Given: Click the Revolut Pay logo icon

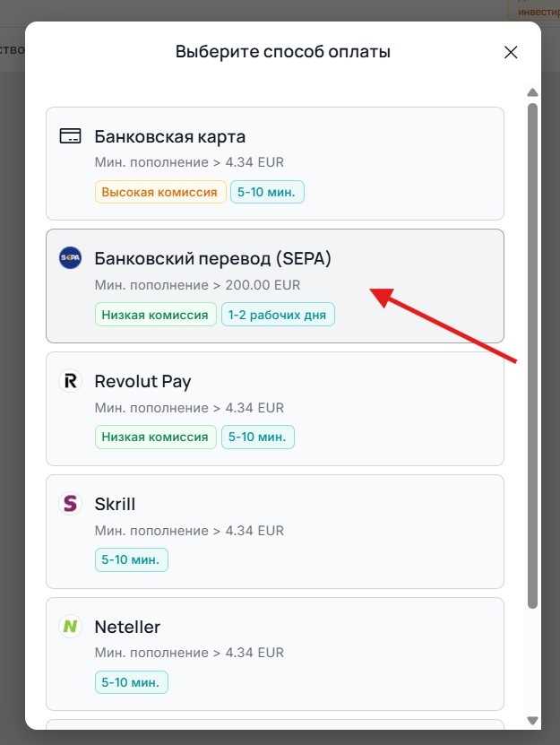Looking at the screenshot, I should point(70,381).
